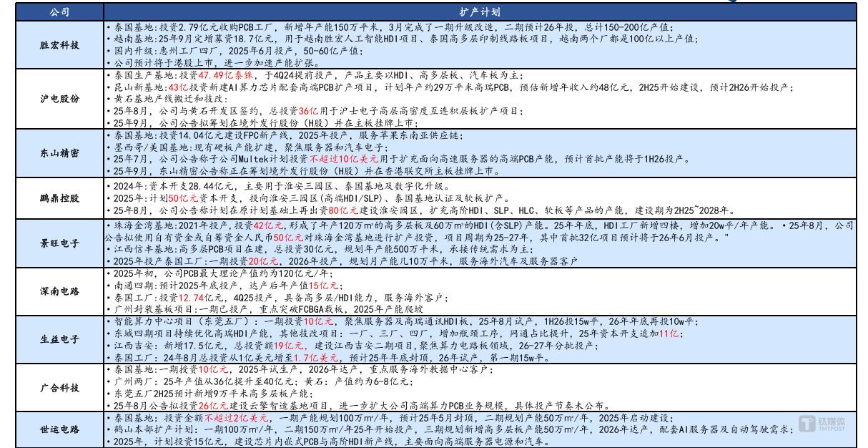Click line '泰国生产基地:投资47.49亿泰铢'
This screenshot has height=448, width=868.
pos(315,74)
